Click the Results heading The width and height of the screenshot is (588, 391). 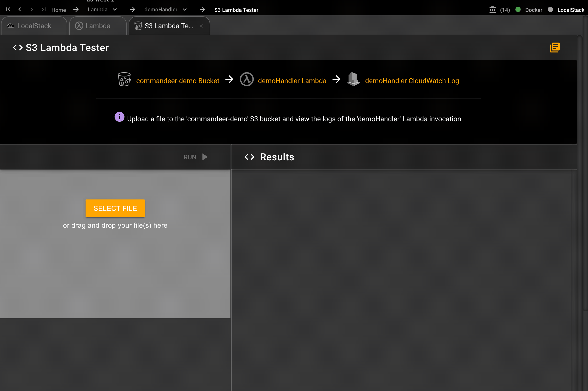277,157
